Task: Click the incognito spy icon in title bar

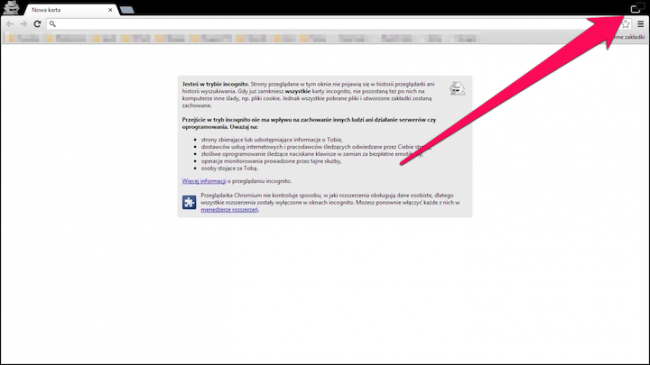Action: click(11, 8)
